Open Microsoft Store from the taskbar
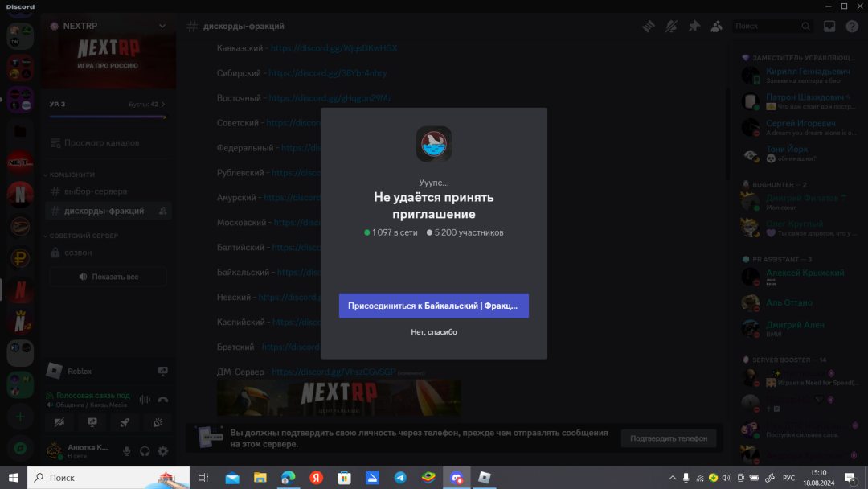This screenshot has height=489, width=868. (344, 478)
